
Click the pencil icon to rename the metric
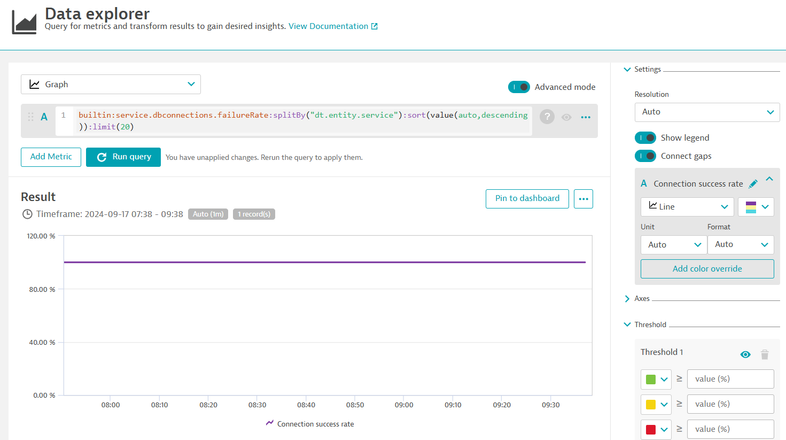click(x=753, y=184)
